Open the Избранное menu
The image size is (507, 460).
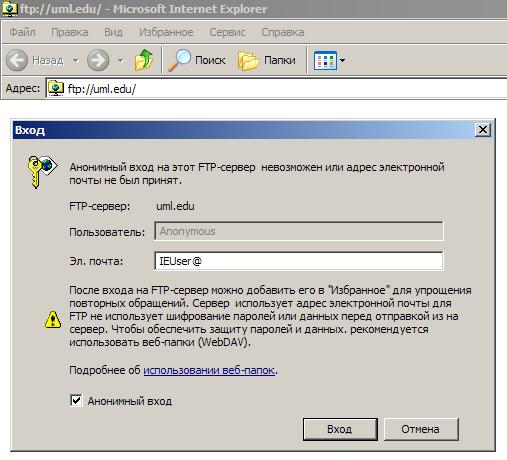(166, 32)
